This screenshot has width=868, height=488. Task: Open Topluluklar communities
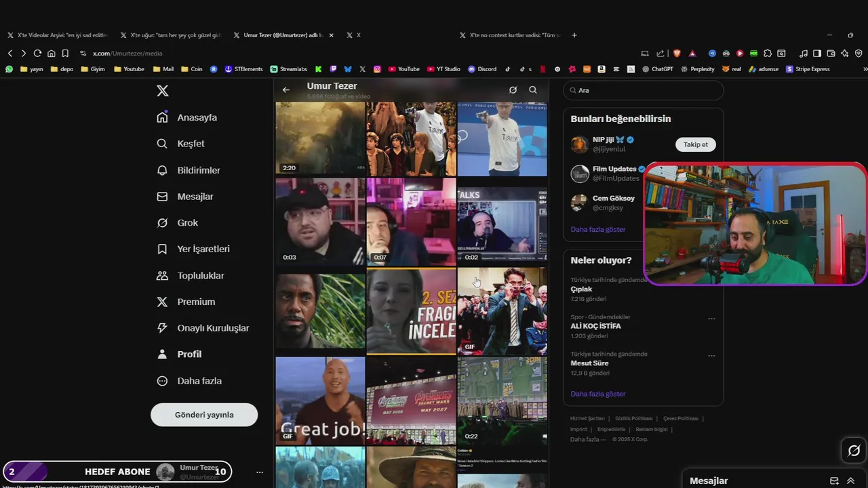pyautogui.click(x=190, y=276)
